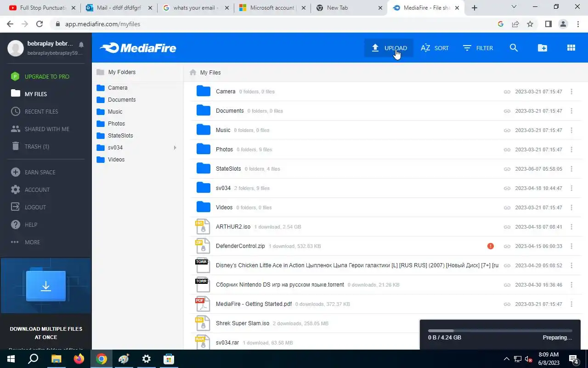The image size is (588, 368).
Task: Open Windows Start menu
Action: (11, 359)
